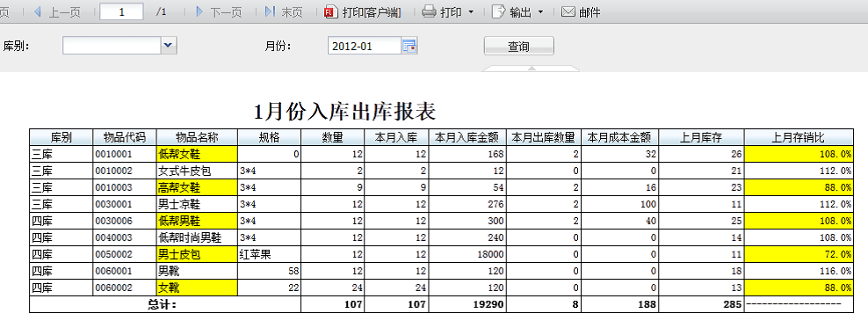
Task: Collapse the parameter panel using the arrow handle
Action: pos(531,68)
